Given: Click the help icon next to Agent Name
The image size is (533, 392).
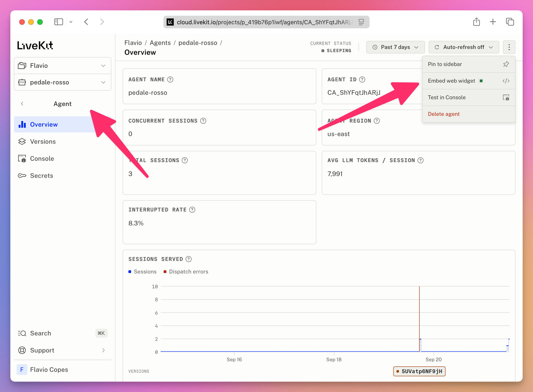Looking at the screenshot, I should [170, 79].
